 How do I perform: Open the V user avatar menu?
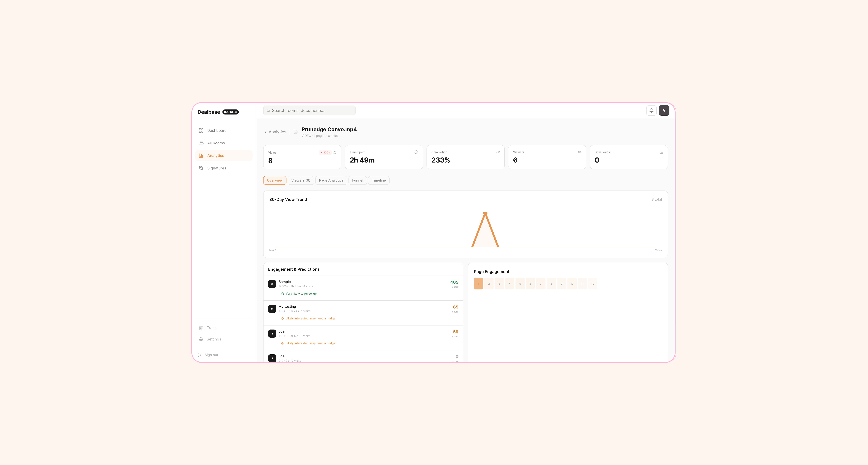click(x=664, y=111)
